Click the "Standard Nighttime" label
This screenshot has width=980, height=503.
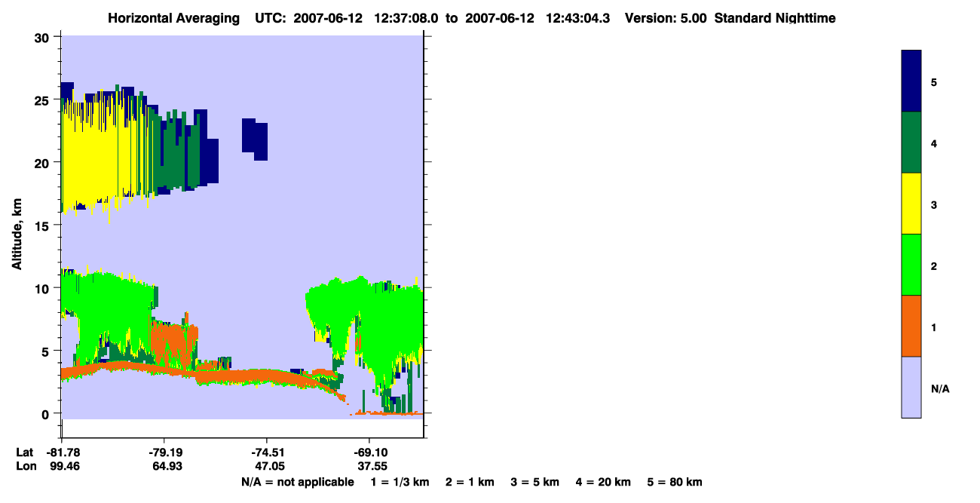pyautogui.click(x=775, y=18)
